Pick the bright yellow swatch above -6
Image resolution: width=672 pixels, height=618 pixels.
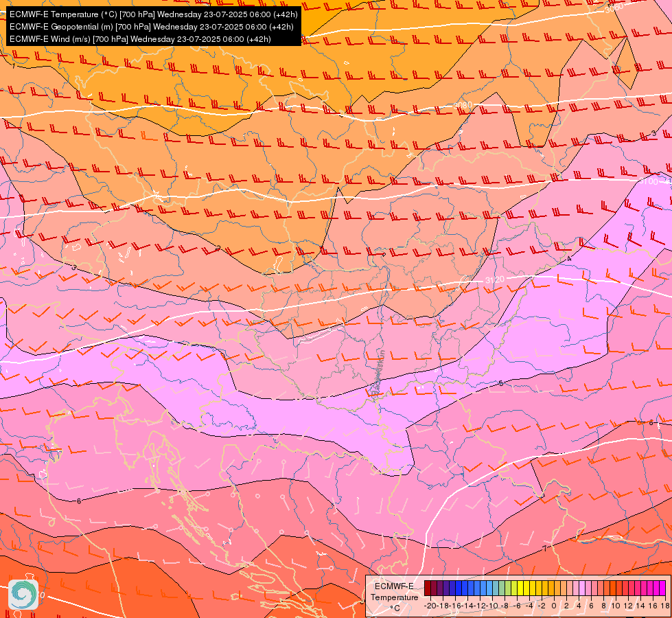point(520,588)
